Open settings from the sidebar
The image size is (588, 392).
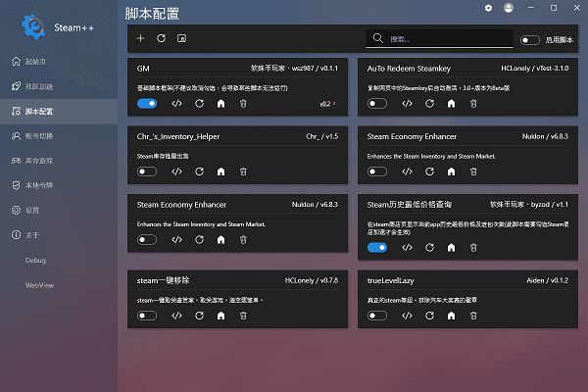click(x=59, y=211)
